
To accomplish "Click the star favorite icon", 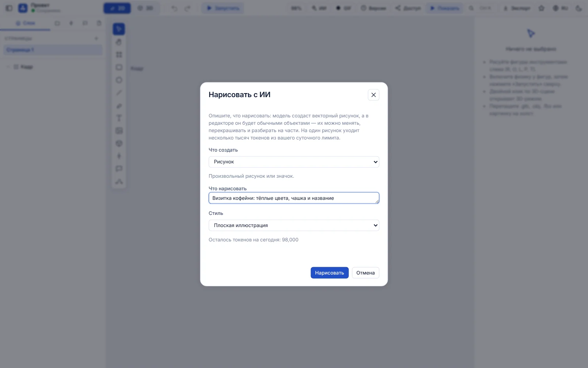I will click(541, 8).
